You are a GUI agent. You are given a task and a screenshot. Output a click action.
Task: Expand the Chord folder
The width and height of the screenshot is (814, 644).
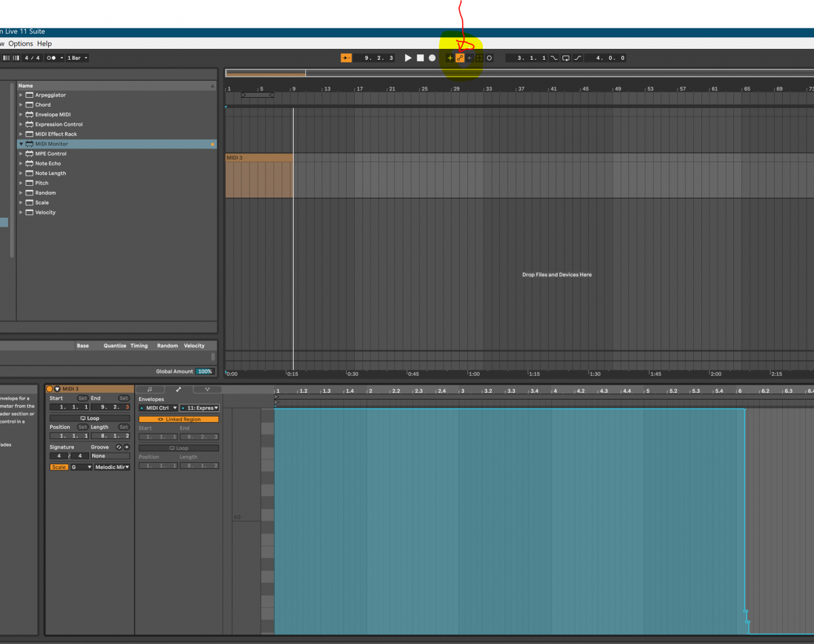(x=21, y=105)
